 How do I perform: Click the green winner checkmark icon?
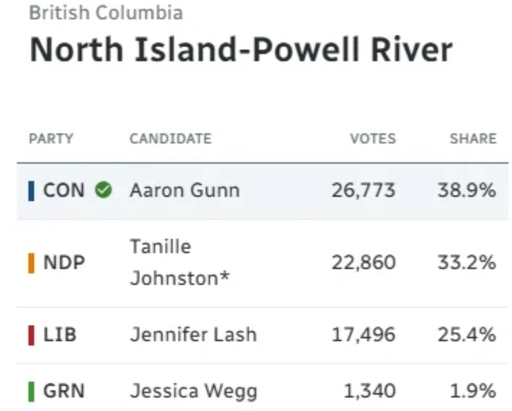[103, 190]
